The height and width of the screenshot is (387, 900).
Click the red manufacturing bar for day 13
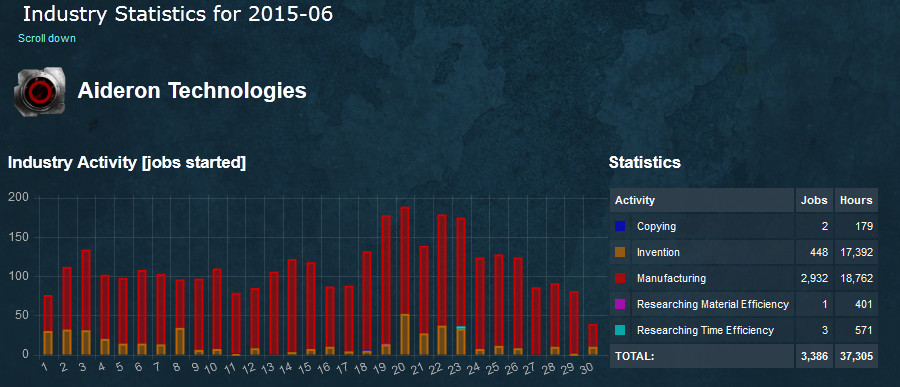pos(273,314)
